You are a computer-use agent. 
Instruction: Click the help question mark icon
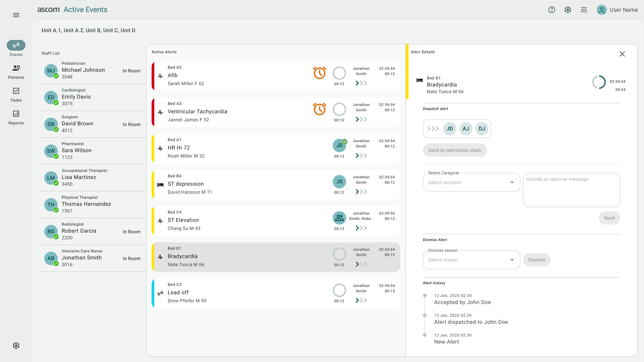(x=552, y=10)
